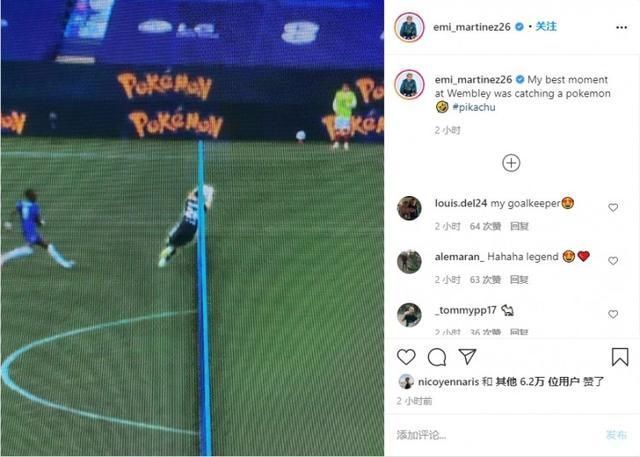Image resolution: width=640 pixels, height=457 pixels.
Task: Open emi_martinez26 profile picture in header
Action: [x=409, y=27]
